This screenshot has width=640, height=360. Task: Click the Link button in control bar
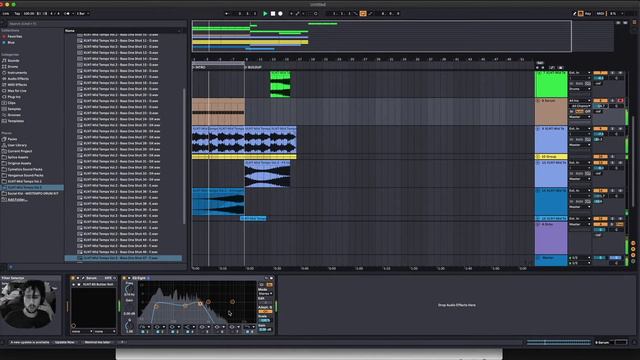coord(6,13)
